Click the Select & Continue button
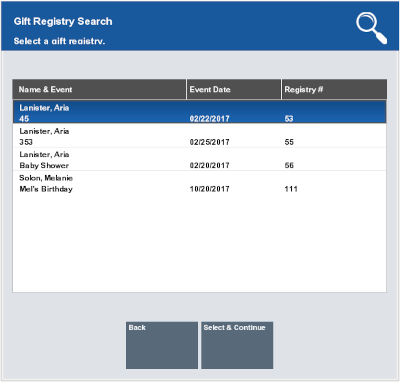This screenshot has height=382, width=400. (x=237, y=345)
